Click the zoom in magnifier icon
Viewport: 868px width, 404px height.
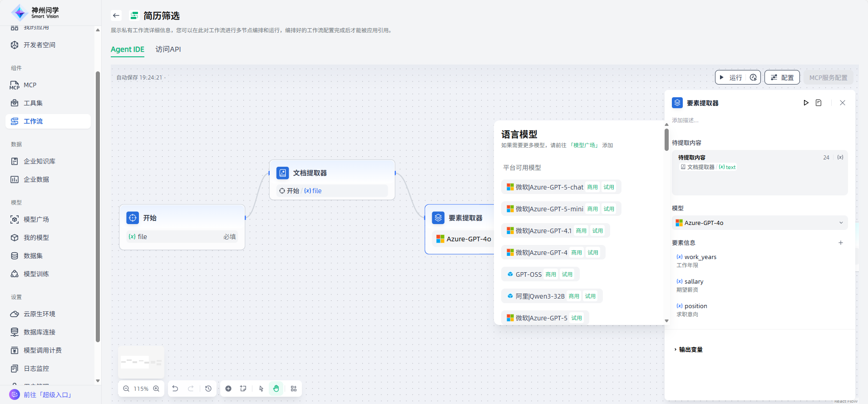[156, 389]
